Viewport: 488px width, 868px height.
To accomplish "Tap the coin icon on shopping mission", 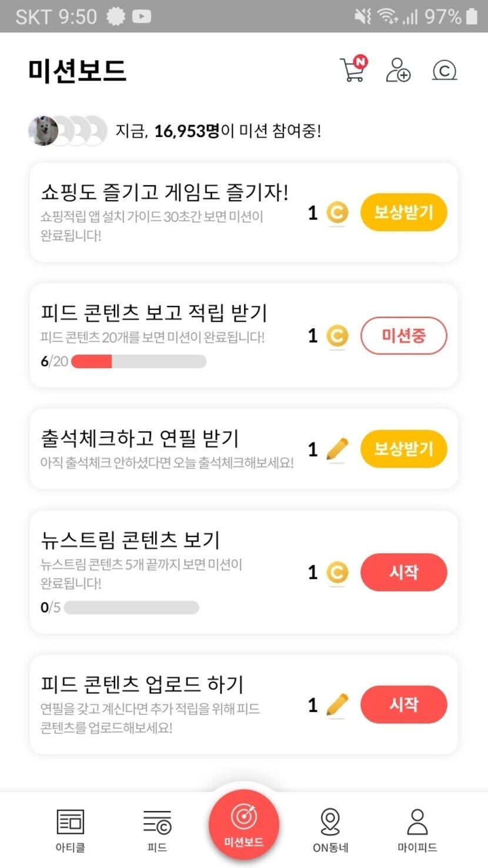I will pos(337,213).
